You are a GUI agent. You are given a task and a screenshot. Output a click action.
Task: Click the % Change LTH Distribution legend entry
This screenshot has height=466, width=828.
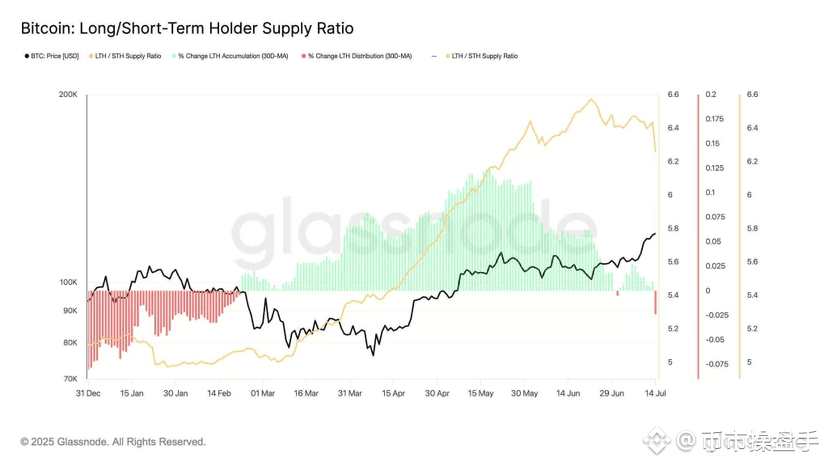pyautogui.click(x=357, y=56)
